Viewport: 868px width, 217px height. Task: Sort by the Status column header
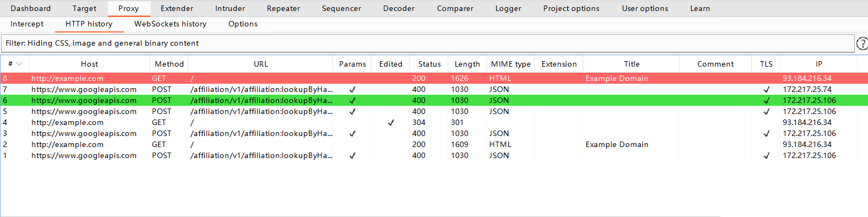click(429, 64)
